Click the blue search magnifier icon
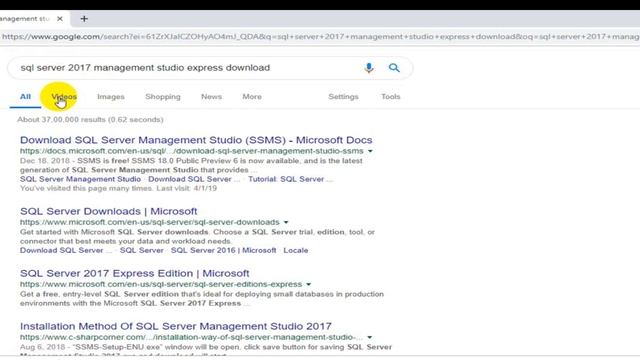Viewport: 640px width, 360px height. tap(394, 68)
